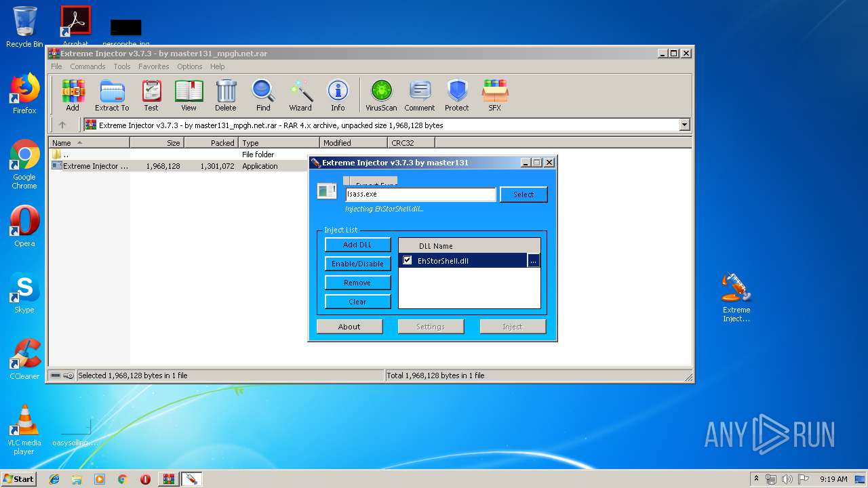Click the View toolbar icon

tap(189, 95)
